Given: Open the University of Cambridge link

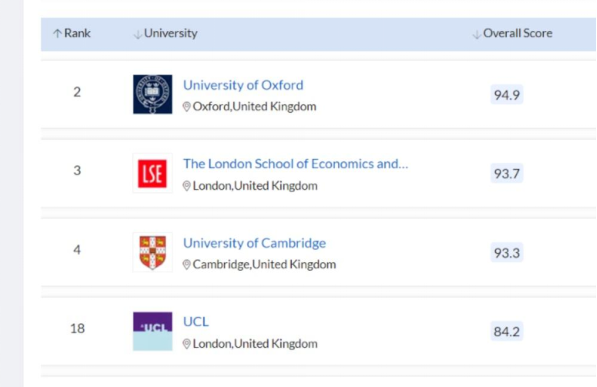Looking at the screenshot, I should click(254, 243).
